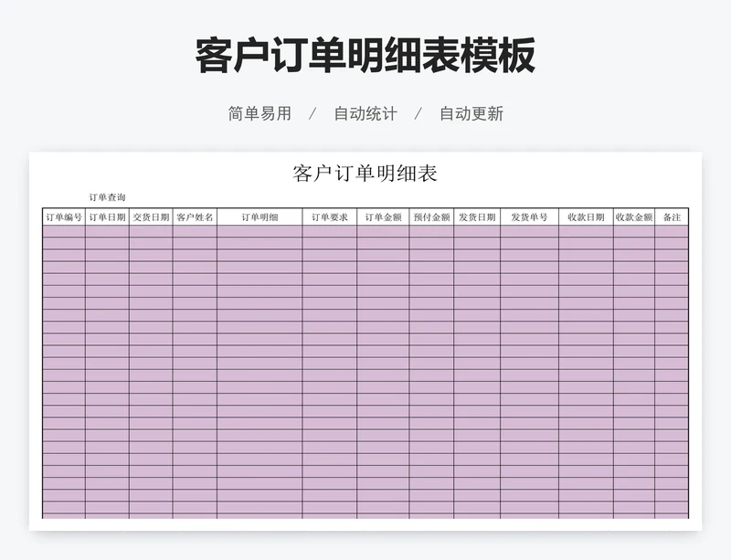731x560 pixels.
Task: Click the 发货日期 column header
Action: point(477,217)
